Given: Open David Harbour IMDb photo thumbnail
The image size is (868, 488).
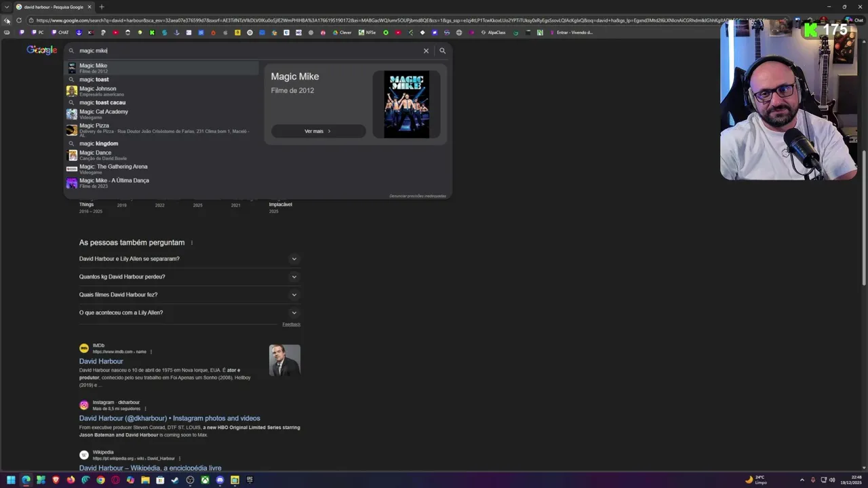Looking at the screenshot, I should (284, 360).
